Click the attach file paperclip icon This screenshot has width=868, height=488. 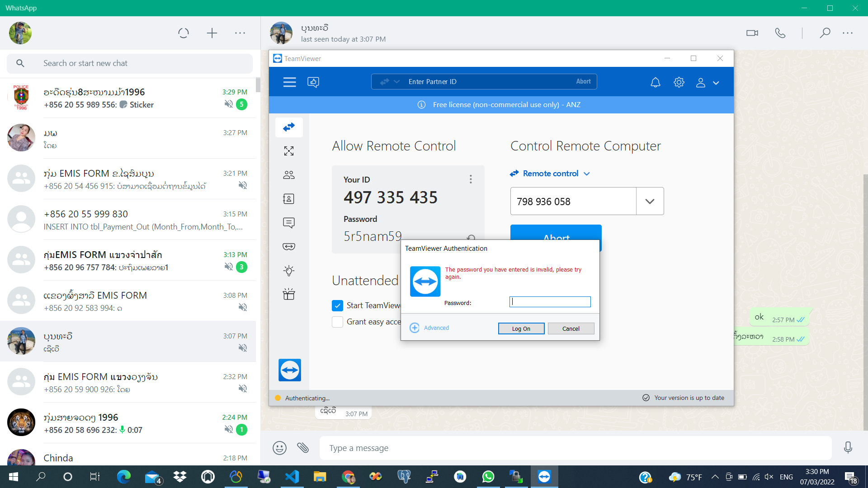(303, 448)
